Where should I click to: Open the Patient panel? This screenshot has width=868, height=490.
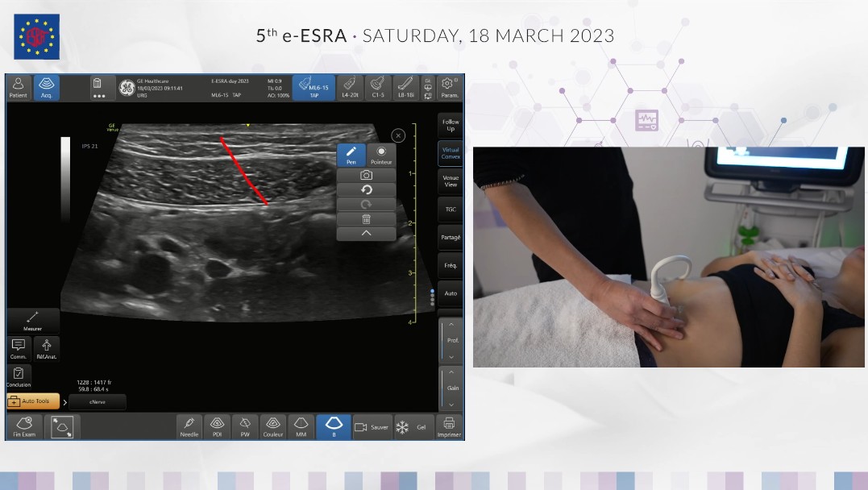coord(19,88)
